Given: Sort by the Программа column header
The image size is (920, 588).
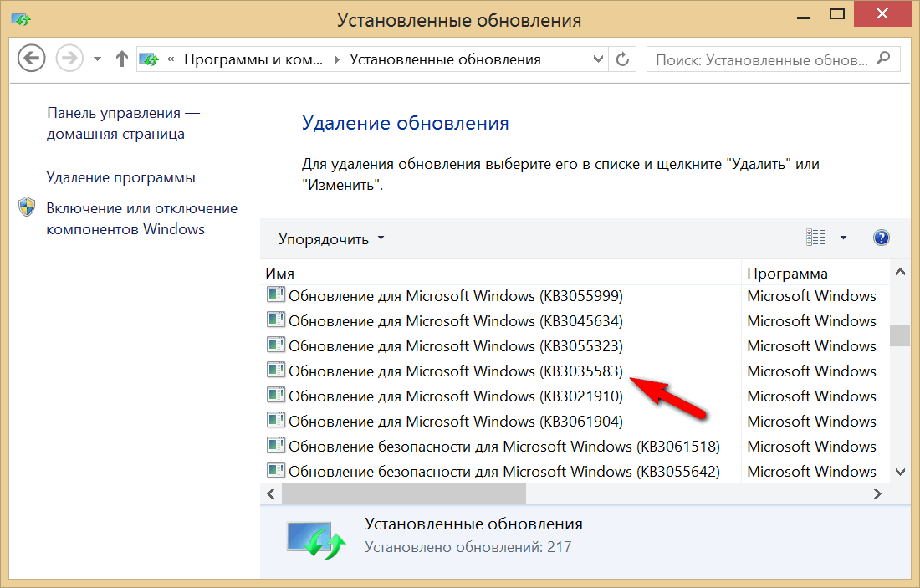Looking at the screenshot, I should tap(815, 274).
